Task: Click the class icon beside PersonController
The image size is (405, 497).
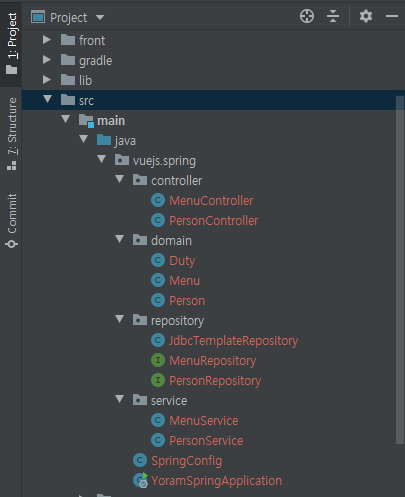Action: pos(158,220)
